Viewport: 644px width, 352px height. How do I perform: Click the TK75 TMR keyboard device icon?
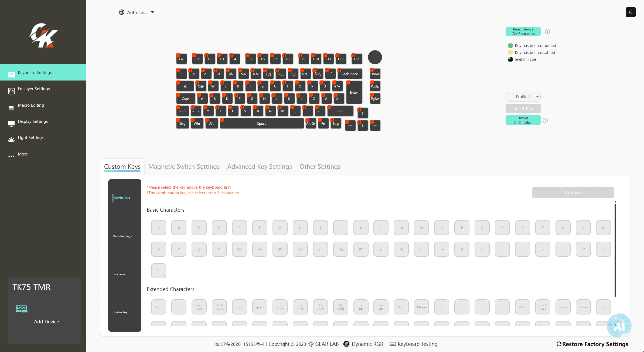(22, 309)
